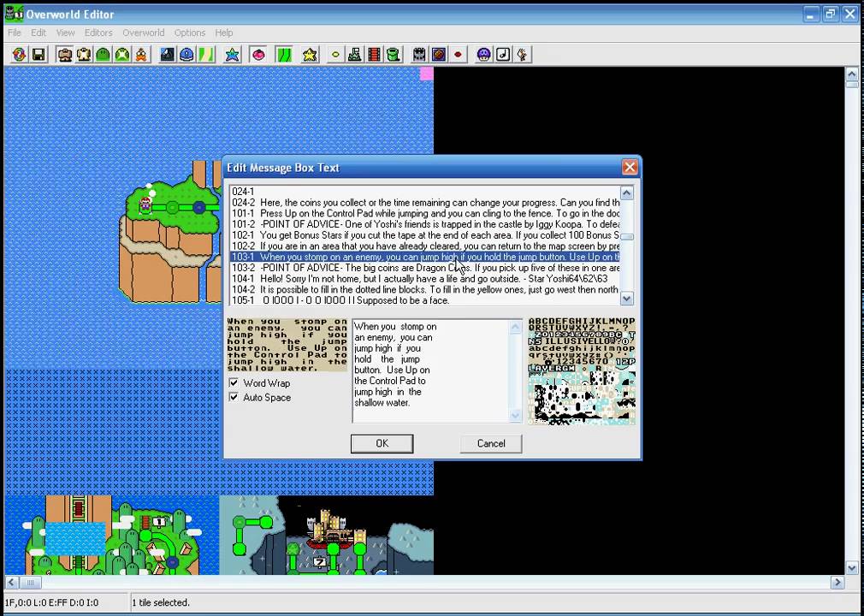Image resolution: width=864 pixels, height=616 pixels.
Task: Select message row 024-1
Action: point(424,192)
